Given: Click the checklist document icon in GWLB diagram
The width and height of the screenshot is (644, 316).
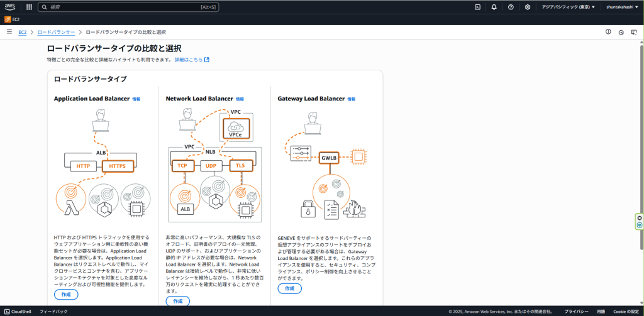Looking at the screenshot, I should 331,209.
